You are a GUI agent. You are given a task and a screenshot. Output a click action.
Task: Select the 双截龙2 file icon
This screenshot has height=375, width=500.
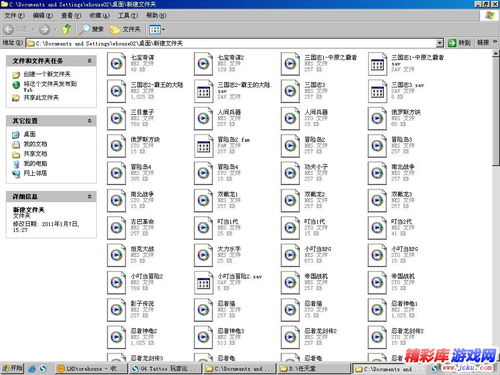pos(290,200)
